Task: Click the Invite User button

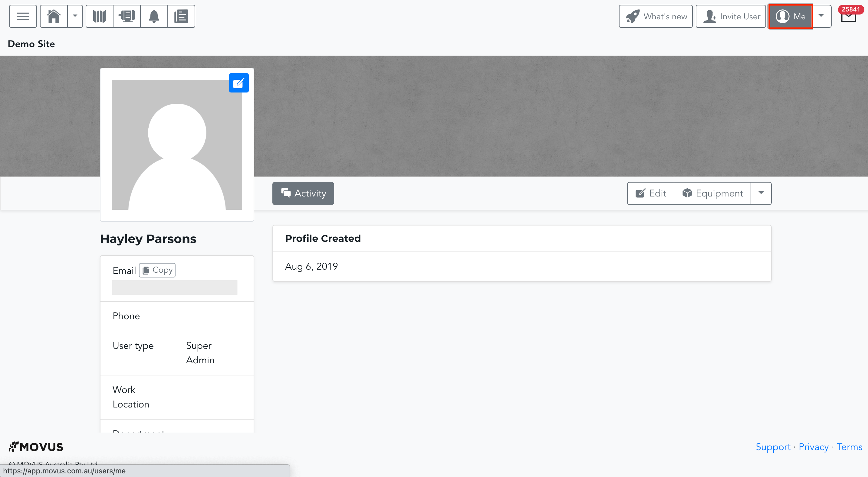Action: pos(731,16)
